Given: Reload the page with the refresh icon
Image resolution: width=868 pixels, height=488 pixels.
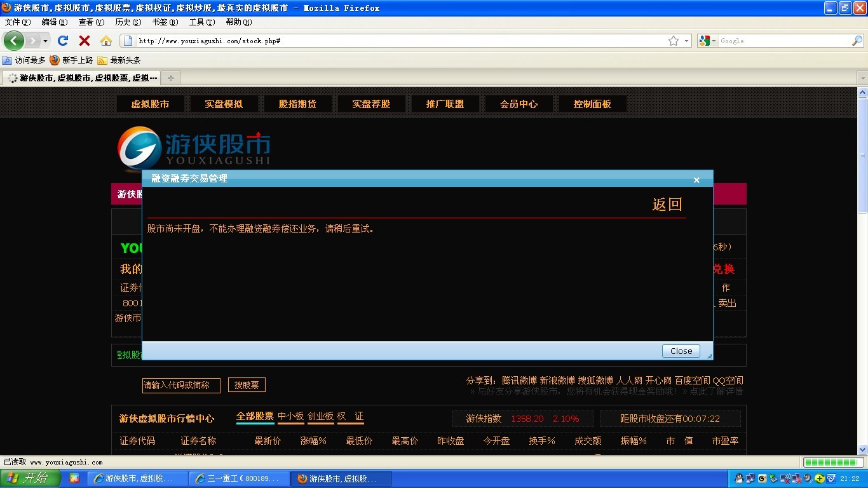Looking at the screenshot, I should pos(63,41).
